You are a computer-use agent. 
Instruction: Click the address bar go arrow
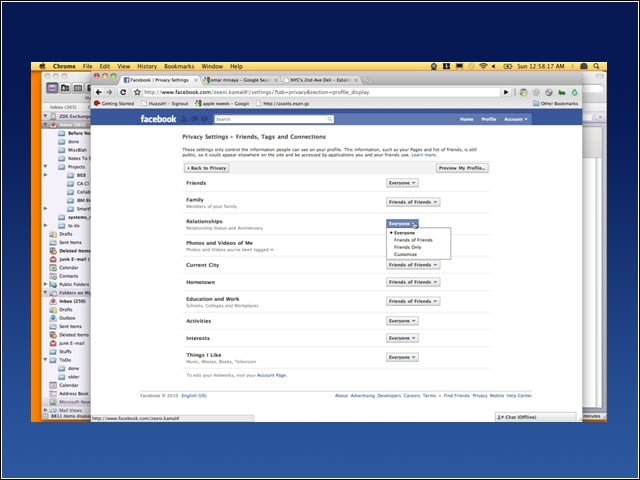point(506,92)
